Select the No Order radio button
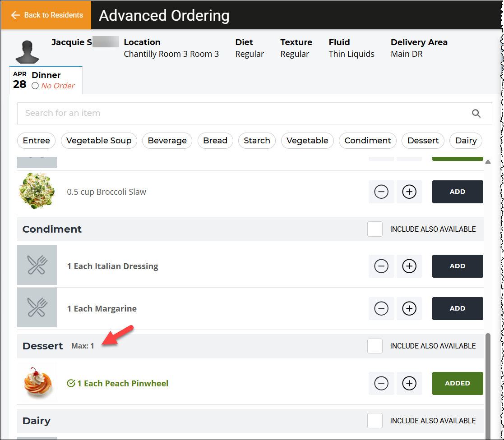Screen dimensions: 504x440 pos(35,86)
